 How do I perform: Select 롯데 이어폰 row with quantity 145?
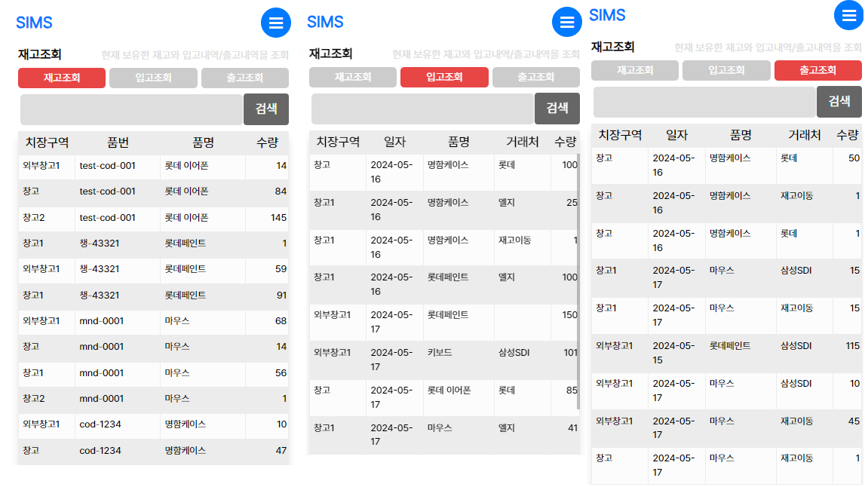153,218
